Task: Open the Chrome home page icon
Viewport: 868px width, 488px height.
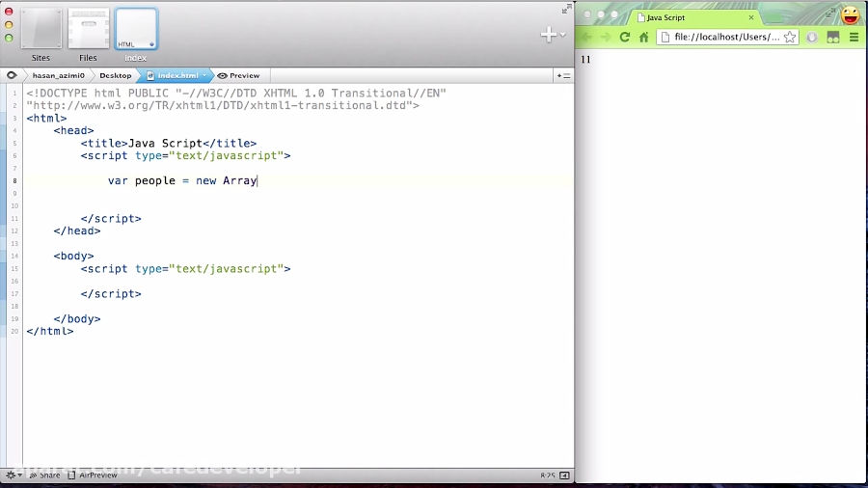Action: pos(644,37)
